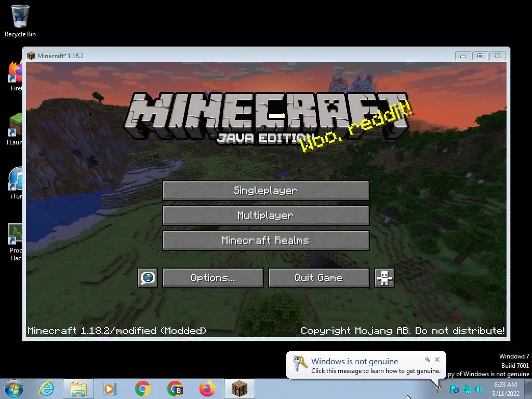Start a Singleplayer game
Image resolution: width=532 pixels, height=399 pixels.
pos(265,190)
